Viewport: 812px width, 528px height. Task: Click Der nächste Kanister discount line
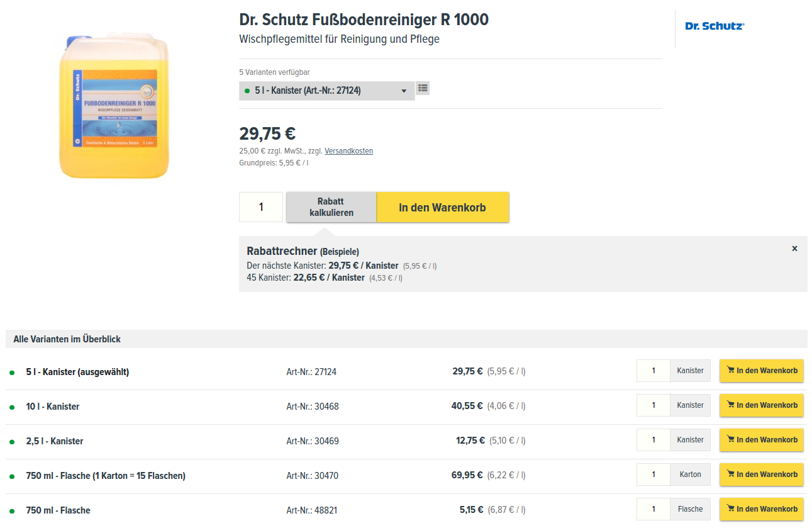tap(342, 266)
